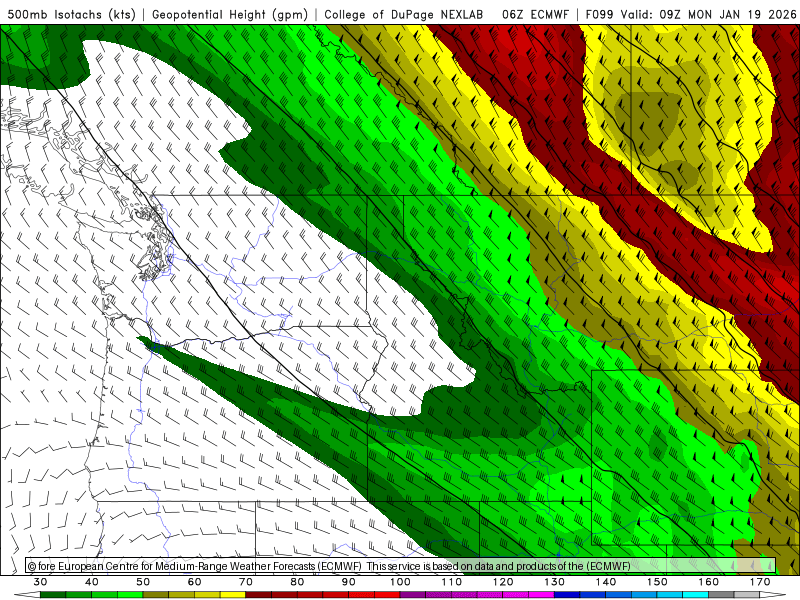
Task: Click the 'Valid: 09Z MON JAN 19 2026' text
Action: point(708,14)
